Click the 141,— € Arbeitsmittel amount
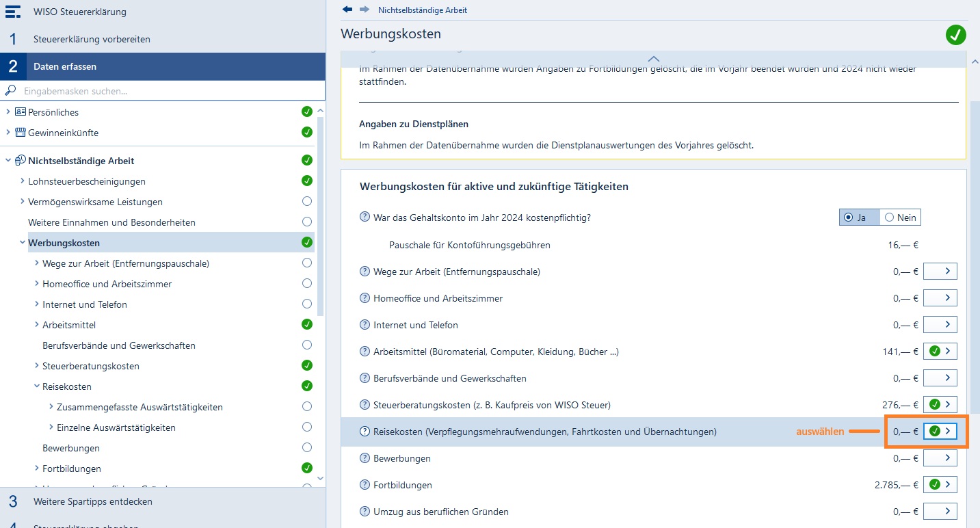Viewport: 980px width, 528px height. pyautogui.click(x=900, y=352)
